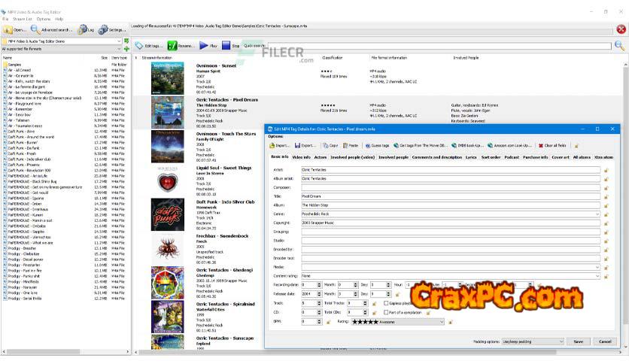Click the Cancel button
Screen dimensions: 629x364
pyautogui.click(x=603, y=341)
